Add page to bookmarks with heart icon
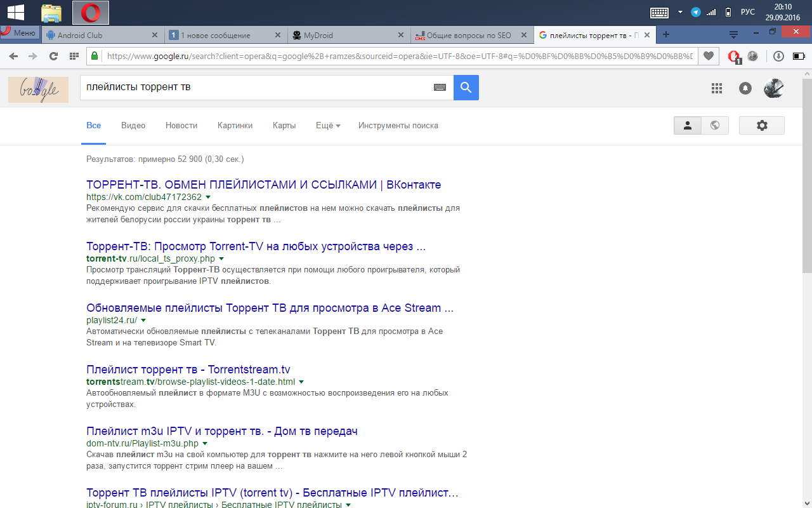The width and height of the screenshot is (812, 508). click(x=709, y=56)
